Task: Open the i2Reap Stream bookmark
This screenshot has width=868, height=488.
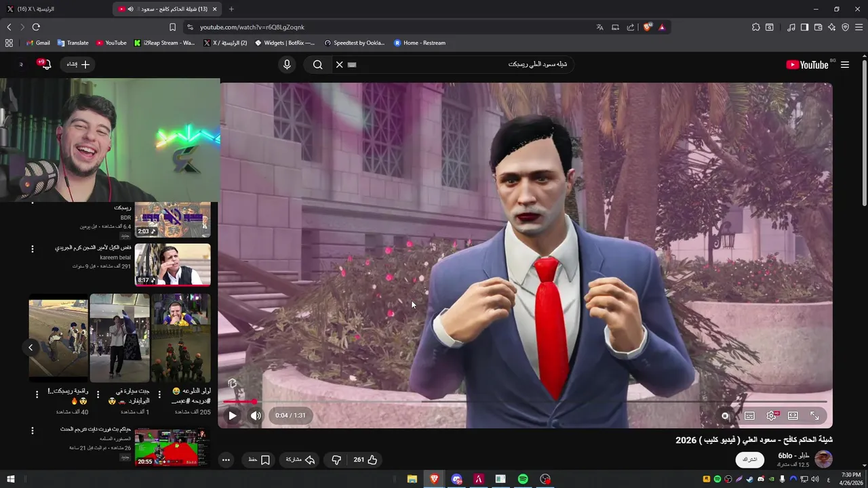Action: [x=164, y=43]
